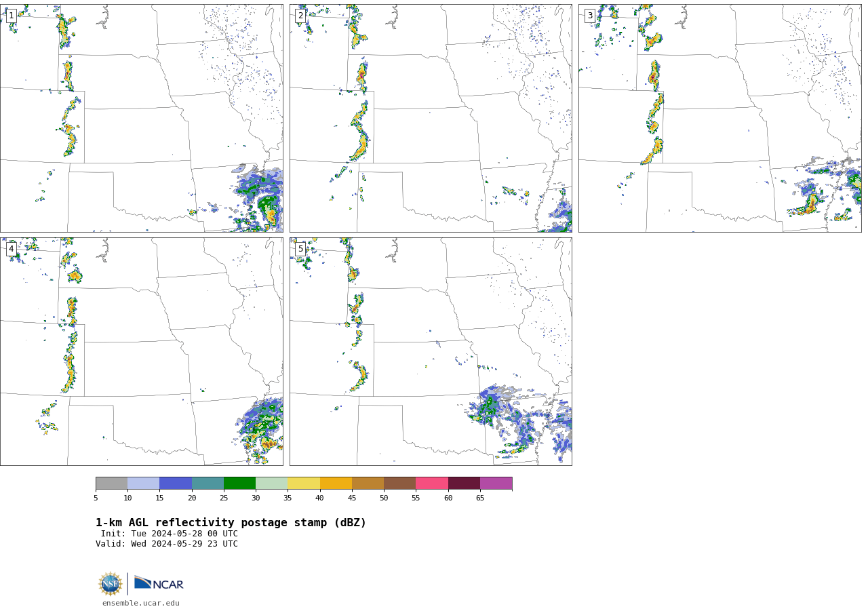This screenshot has height=611, width=868.
Task: Open ensemble member 1 reflectivity map
Action: pos(142,119)
